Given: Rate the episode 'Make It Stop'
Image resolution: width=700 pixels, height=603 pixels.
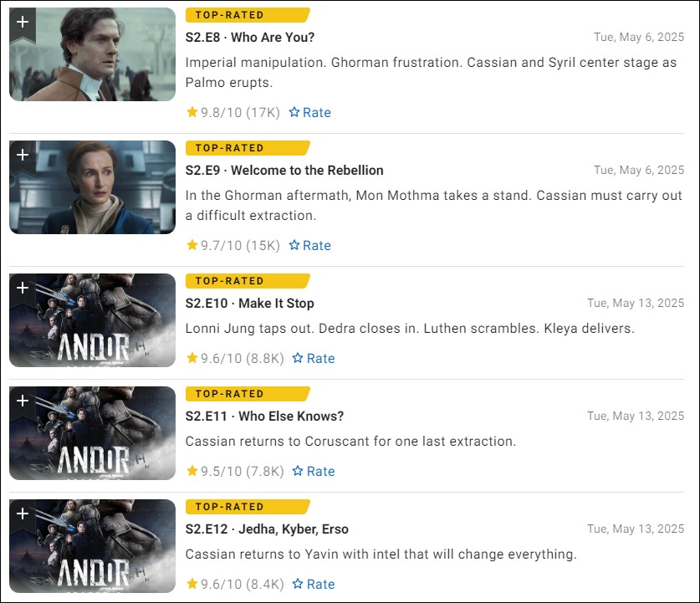Looking at the screenshot, I should (x=314, y=358).
